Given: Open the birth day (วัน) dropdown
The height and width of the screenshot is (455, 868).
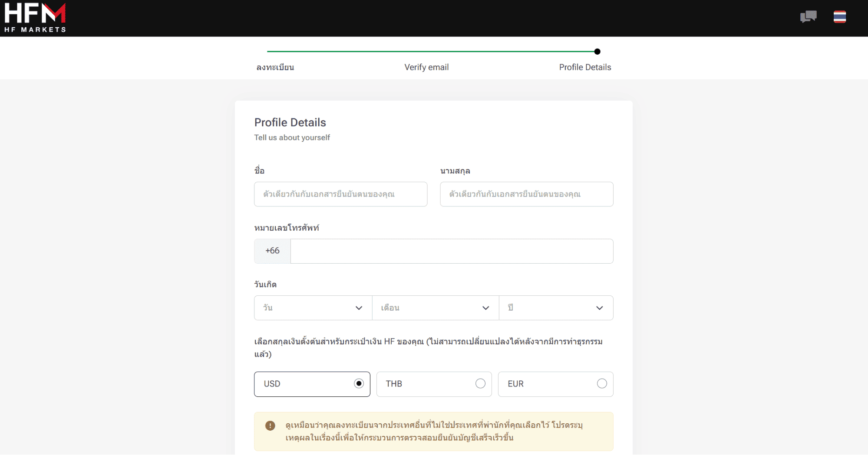Looking at the screenshot, I should (x=313, y=308).
